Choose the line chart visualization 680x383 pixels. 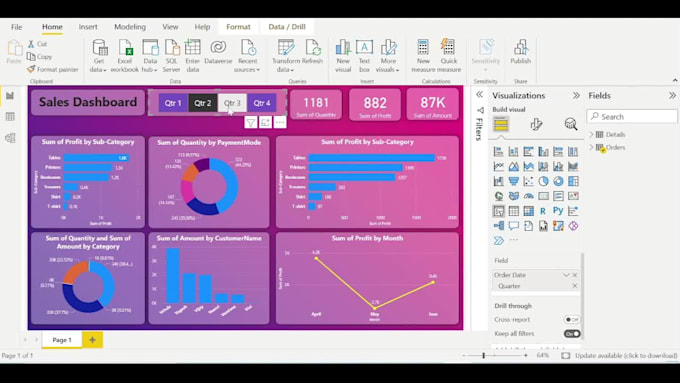pos(499,166)
